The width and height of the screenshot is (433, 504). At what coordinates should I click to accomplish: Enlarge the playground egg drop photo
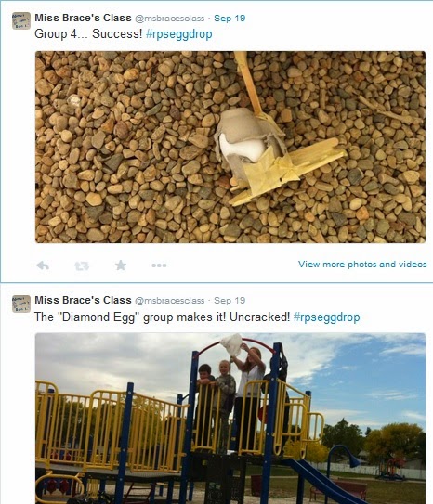coord(230,419)
